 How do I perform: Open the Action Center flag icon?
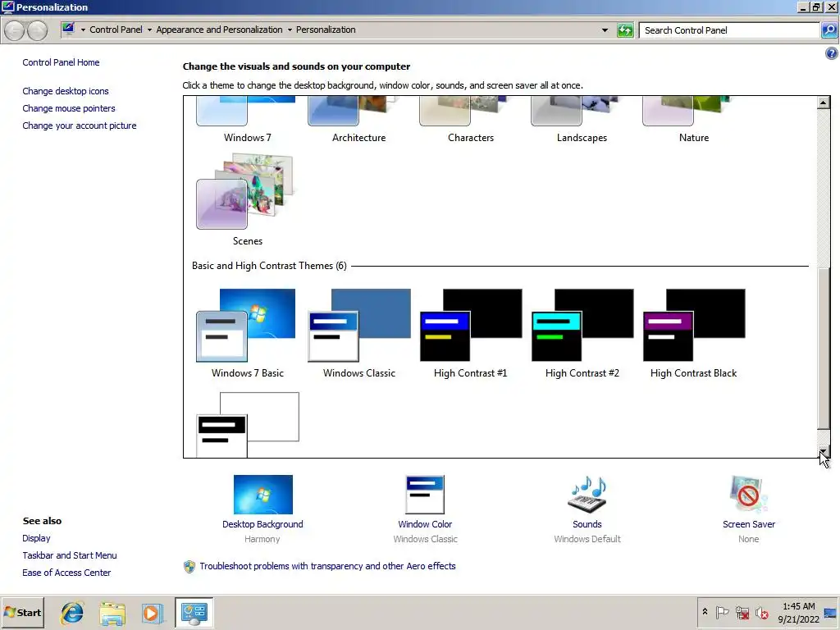(x=722, y=612)
